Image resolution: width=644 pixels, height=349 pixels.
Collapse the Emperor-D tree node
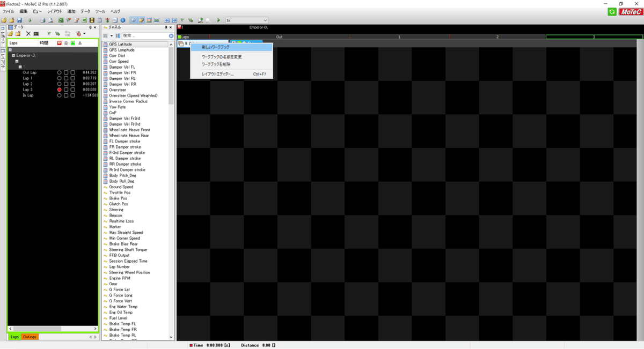tap(13, 55)
